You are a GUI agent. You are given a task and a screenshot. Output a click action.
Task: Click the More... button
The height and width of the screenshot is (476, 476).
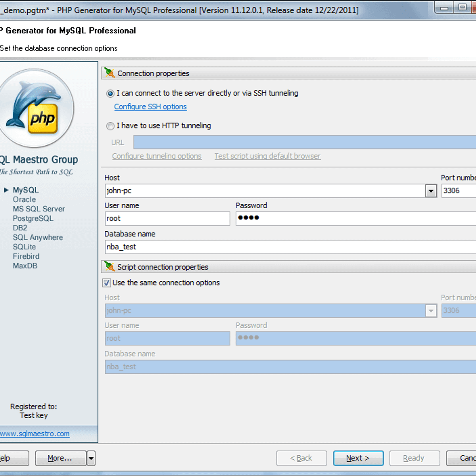[60, 458]
